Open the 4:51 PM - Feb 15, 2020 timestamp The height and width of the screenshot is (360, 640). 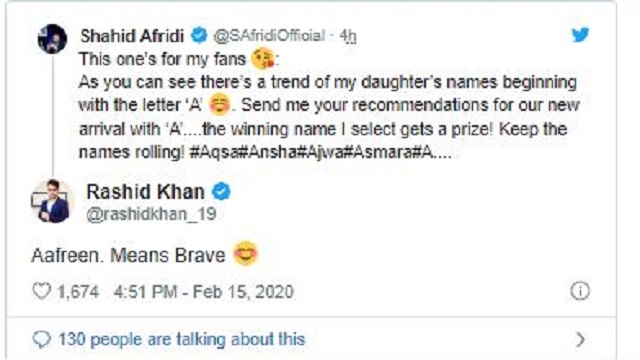point(204,292)
